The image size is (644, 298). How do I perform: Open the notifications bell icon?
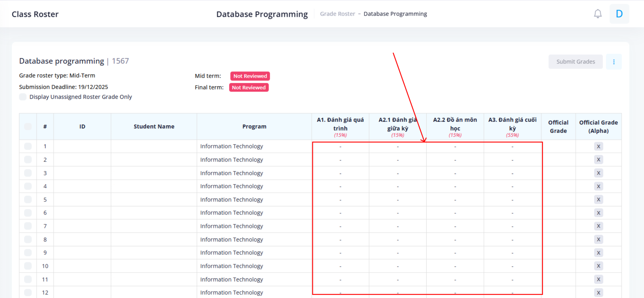pos(598,14)
